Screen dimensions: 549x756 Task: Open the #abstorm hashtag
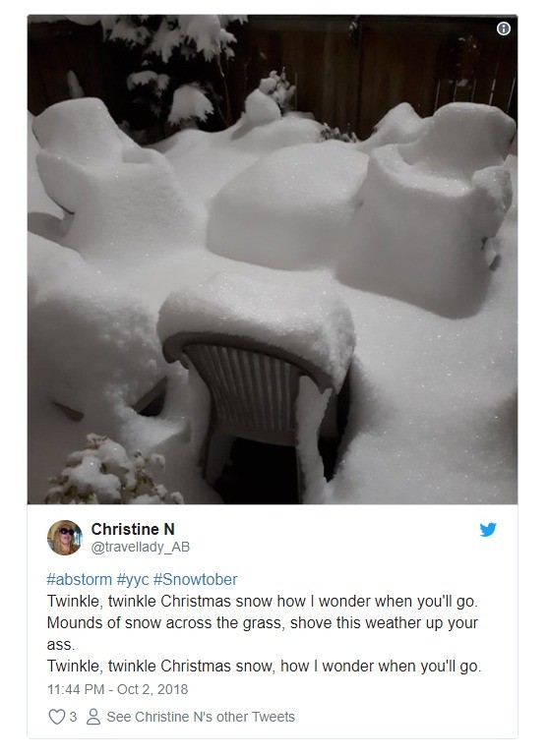pyautogui.click(x=79, y=579)
